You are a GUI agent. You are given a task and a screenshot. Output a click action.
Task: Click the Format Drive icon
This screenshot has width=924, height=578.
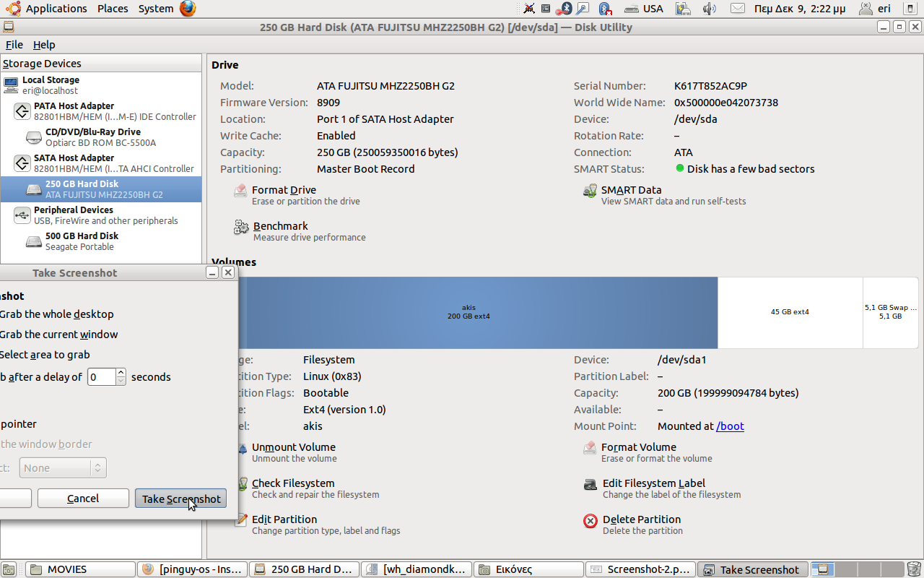tap(240, 191)
